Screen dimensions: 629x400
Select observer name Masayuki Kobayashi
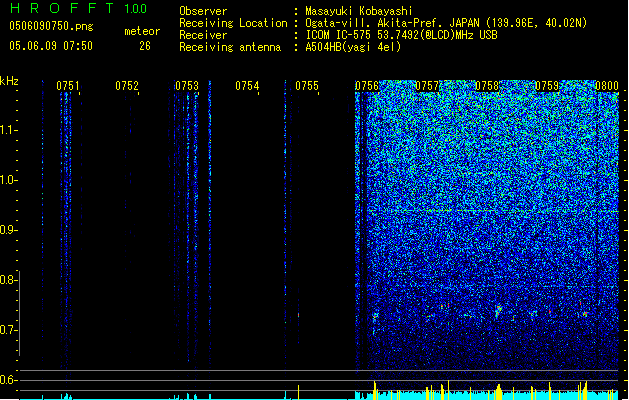(x=359, y=11)
